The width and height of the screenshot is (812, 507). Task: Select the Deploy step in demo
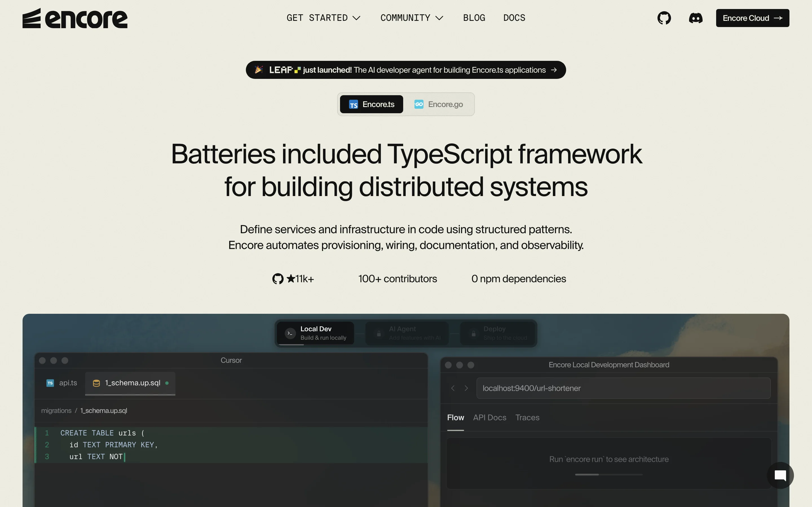click(x=498, y=333)
